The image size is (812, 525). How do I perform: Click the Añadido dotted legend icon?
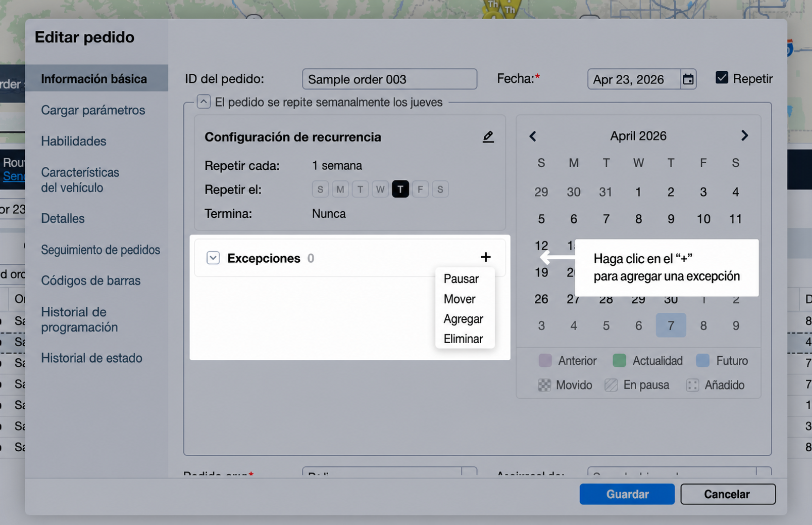pyautogui.click(x=692, y=385)
